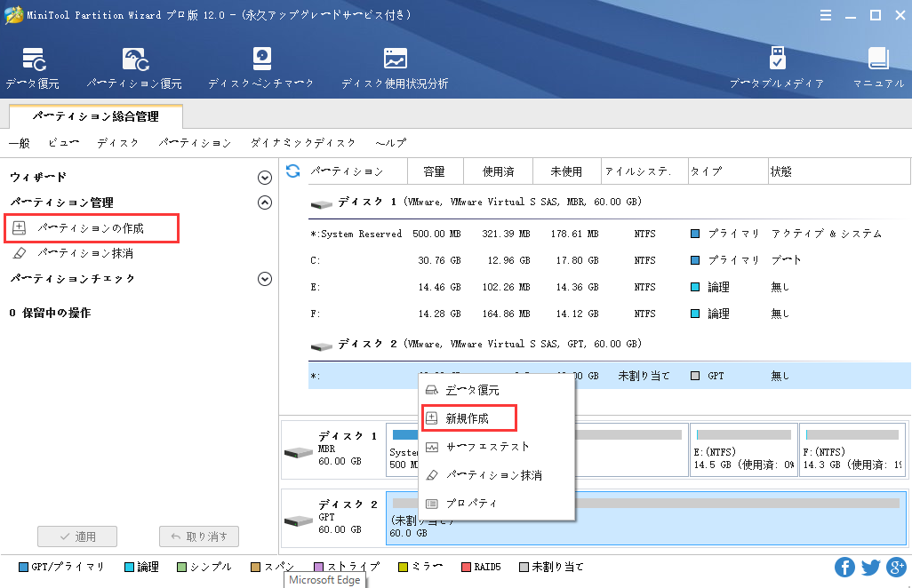Screen dimensions: 912x588
Task: Select ディスク 2 GPT icon in disk map
Action: pyautogui.click(x=299, y=521)
